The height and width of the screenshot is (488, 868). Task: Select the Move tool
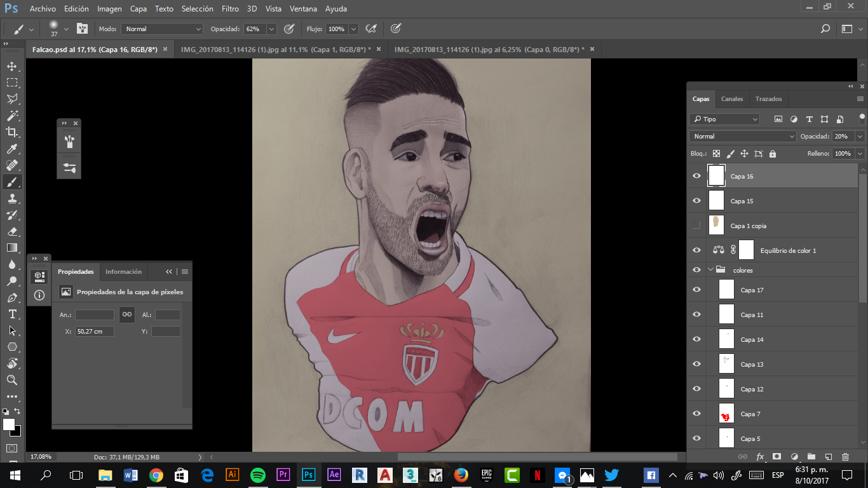click(x=11, y=66)
